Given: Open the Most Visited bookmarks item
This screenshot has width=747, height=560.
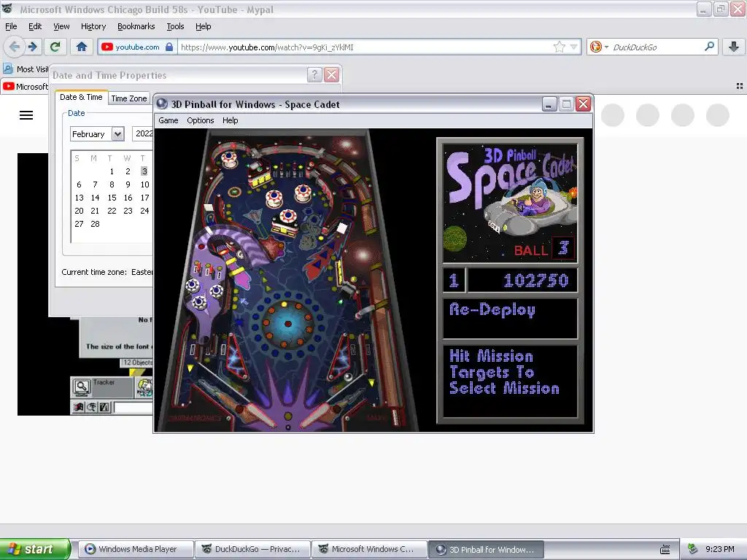Looking at the screenshot, I should coord(26,69).
